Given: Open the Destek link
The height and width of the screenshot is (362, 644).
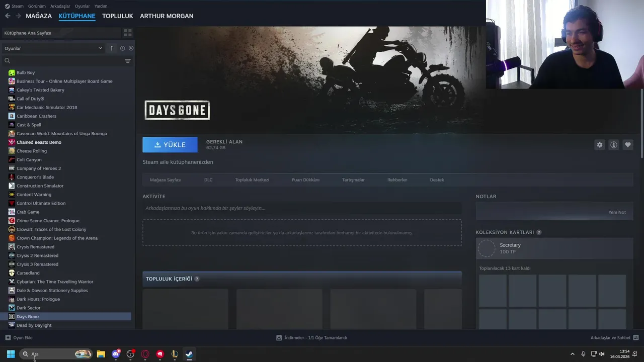Looking at the screenshot, I should (437, 180).
